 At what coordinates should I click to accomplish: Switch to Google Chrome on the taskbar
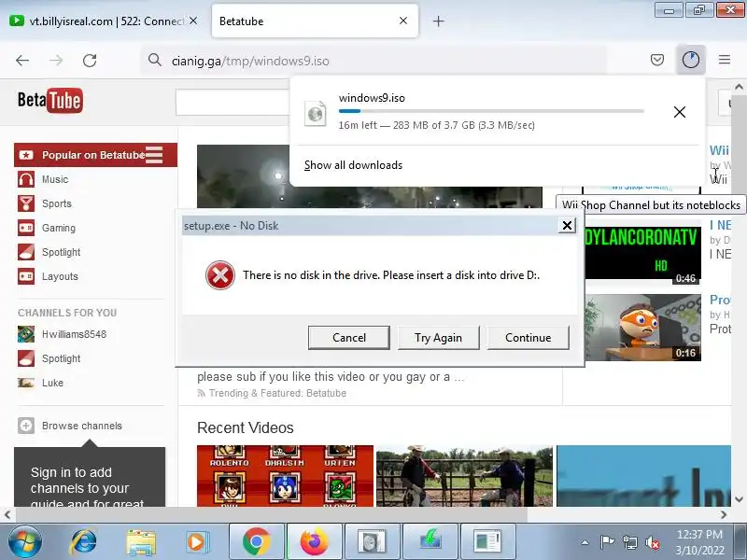256,542
